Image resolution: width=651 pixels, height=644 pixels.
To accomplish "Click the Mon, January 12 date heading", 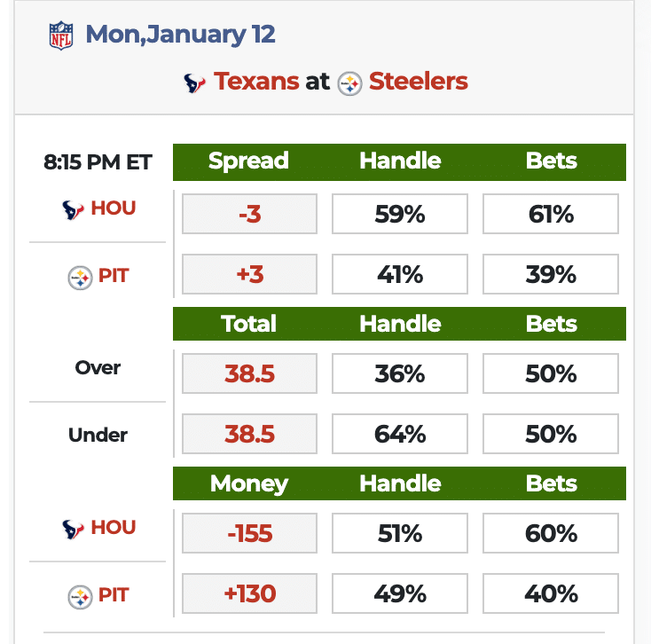I will 180,35.
